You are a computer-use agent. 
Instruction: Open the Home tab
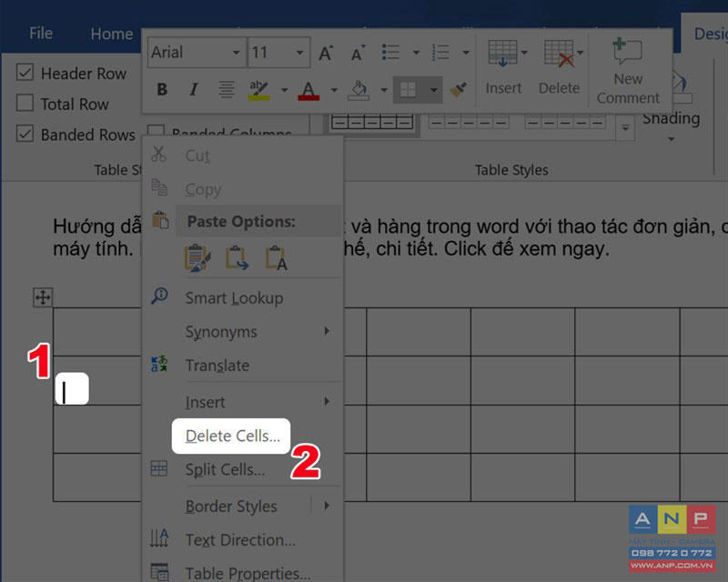(x=112, y=34)
